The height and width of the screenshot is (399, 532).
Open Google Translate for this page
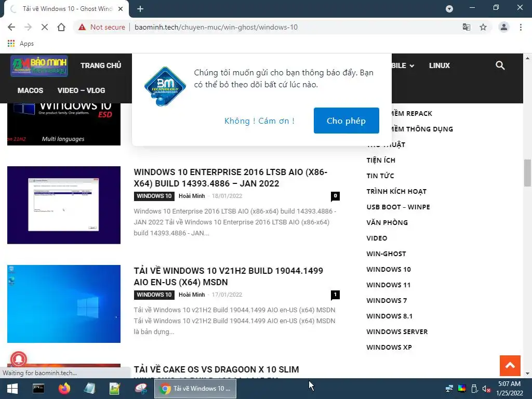(467, 27)
